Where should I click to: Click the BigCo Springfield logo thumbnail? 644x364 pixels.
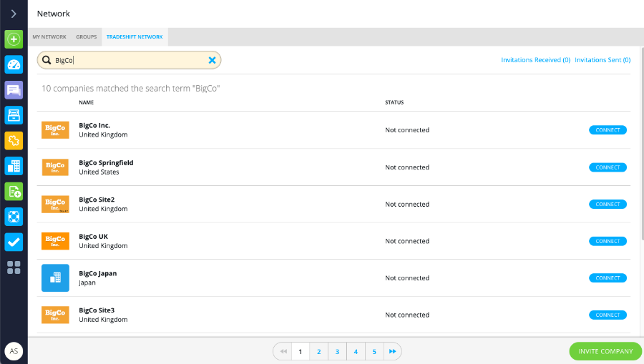[55, 167]
